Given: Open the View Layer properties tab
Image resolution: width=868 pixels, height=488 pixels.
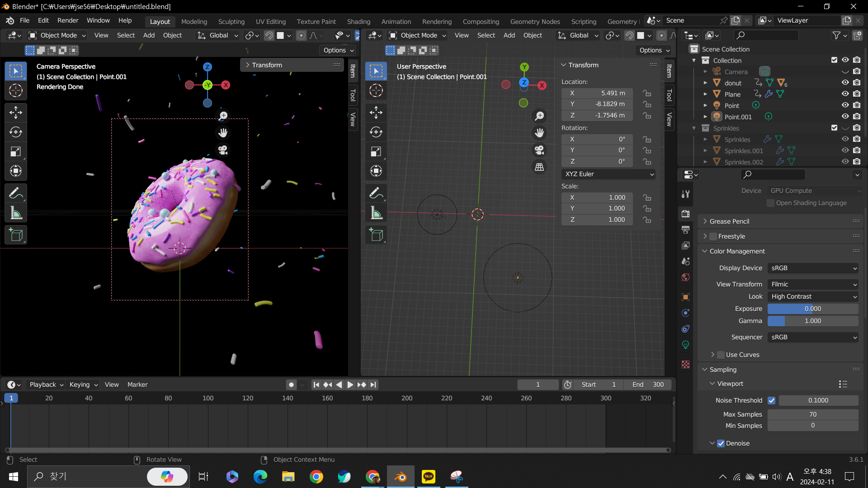Looking at the screenshot, I should pyautogui.click(x=686, y=245).
